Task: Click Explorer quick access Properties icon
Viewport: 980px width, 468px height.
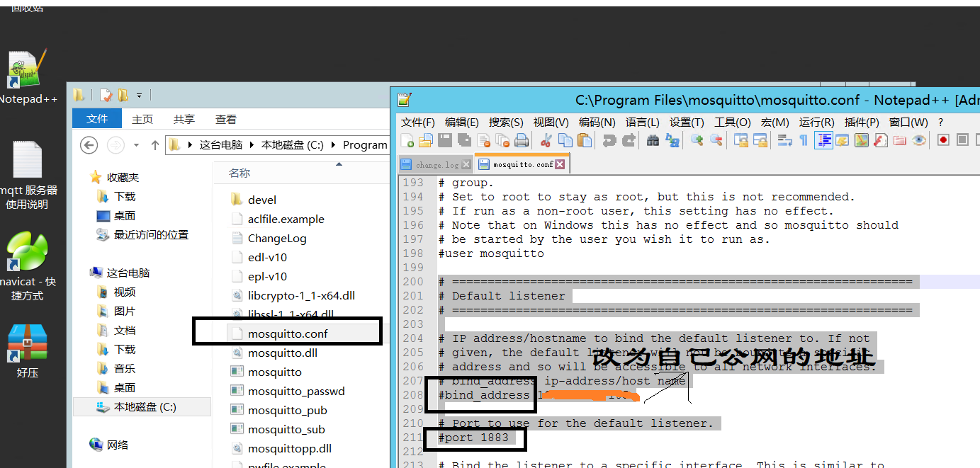Action: tap(106, 95)
